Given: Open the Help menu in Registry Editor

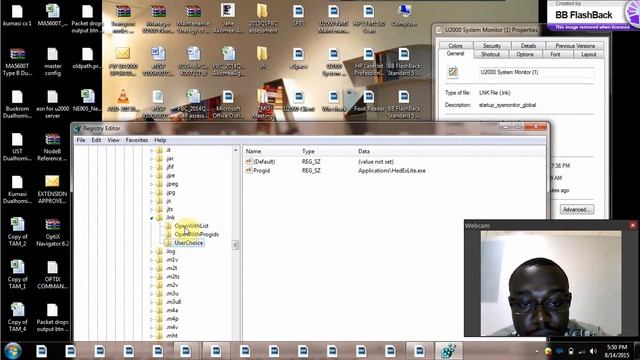Looking at the screenshot, I should point(160,140).
